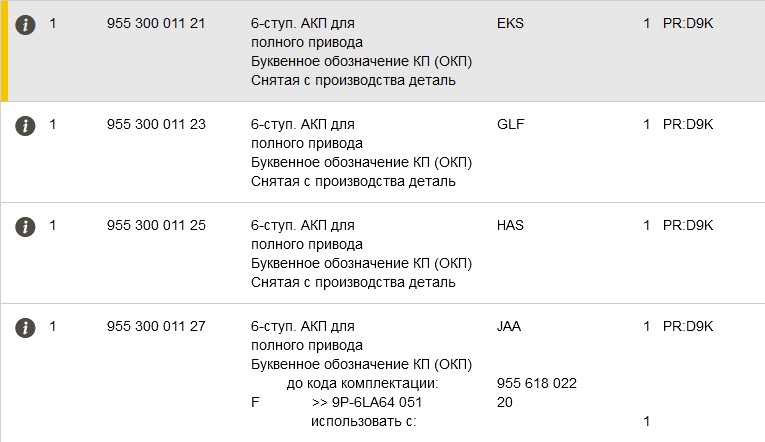Click gearbox code HAS

tap(510, 225)
